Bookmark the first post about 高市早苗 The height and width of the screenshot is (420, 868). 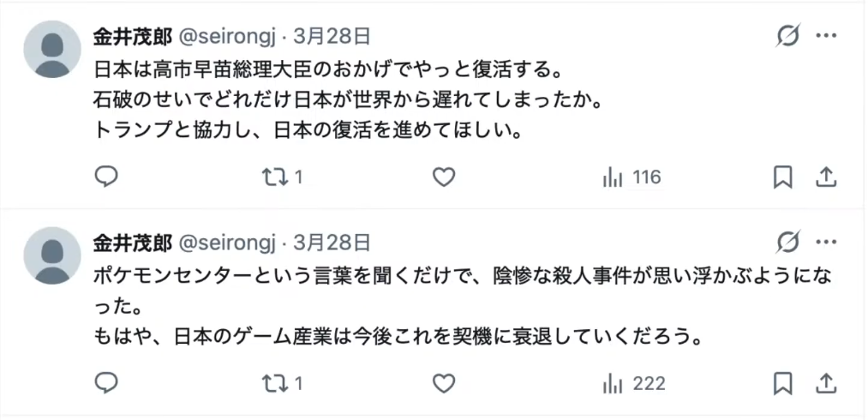pos(782,177)
